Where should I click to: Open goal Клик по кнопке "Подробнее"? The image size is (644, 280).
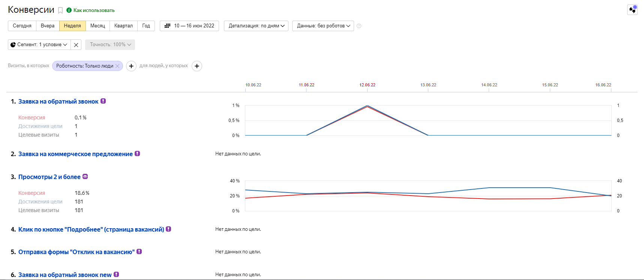[x=91, y=230]
